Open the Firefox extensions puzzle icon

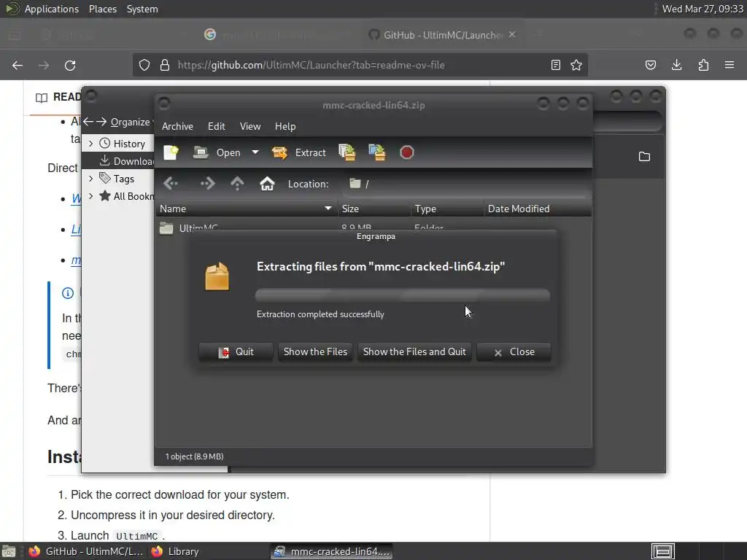(x=703, y=65)
